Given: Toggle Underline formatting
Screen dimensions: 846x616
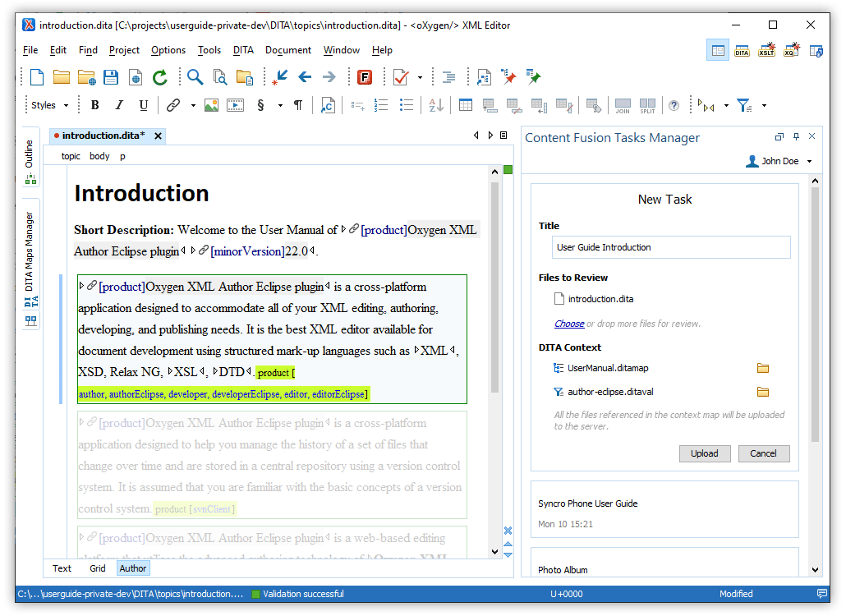Looking at the screenshot, I should coord(144,105).
